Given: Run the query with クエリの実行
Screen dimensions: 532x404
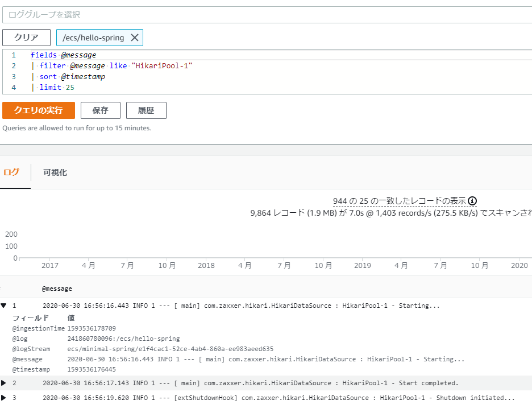Looking at the screenshot, I should coord(39,110).
